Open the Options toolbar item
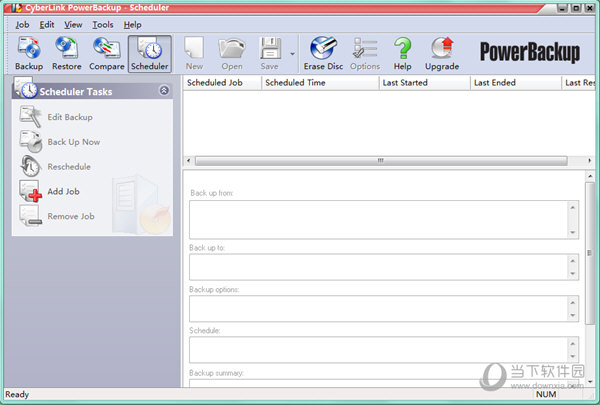 365,54
